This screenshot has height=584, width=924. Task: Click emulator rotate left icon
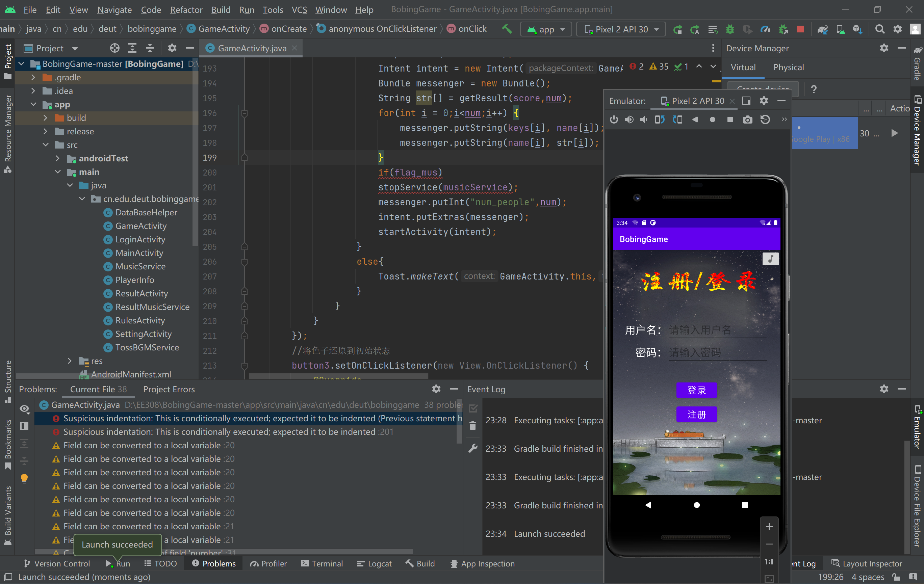click(x=660, y=120)
